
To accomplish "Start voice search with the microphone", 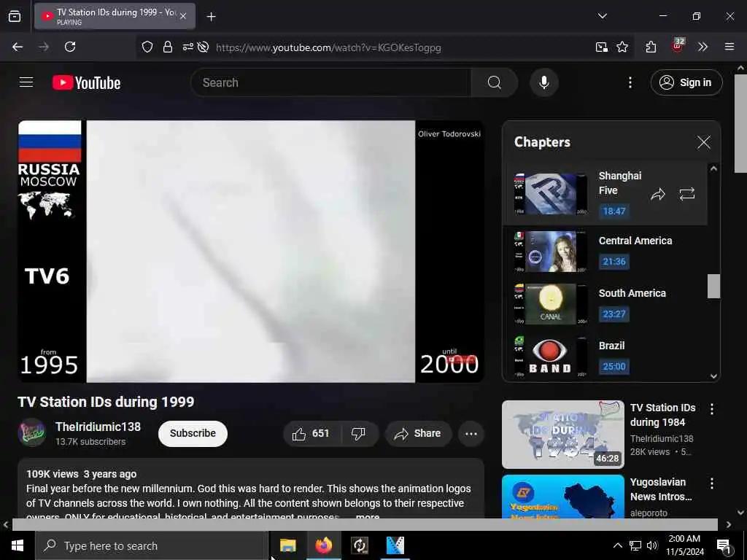I will [x=543, y=82].
